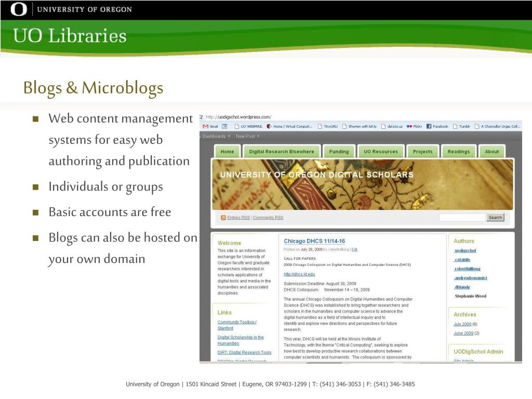This screenshot has width=532, height=399.
Task: Open the Funding tab
Action: [339, 152]
